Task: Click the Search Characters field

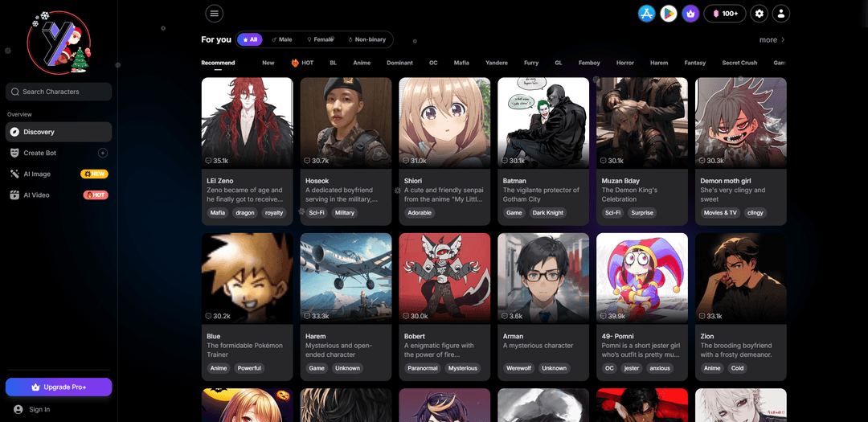Action: pos(59,92)
